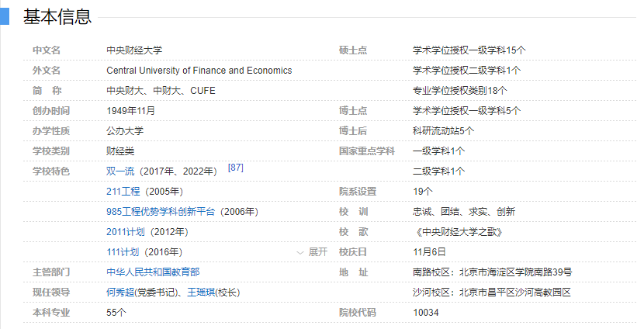
Task: Open reference footnote [87]
Action: [235, 168]
